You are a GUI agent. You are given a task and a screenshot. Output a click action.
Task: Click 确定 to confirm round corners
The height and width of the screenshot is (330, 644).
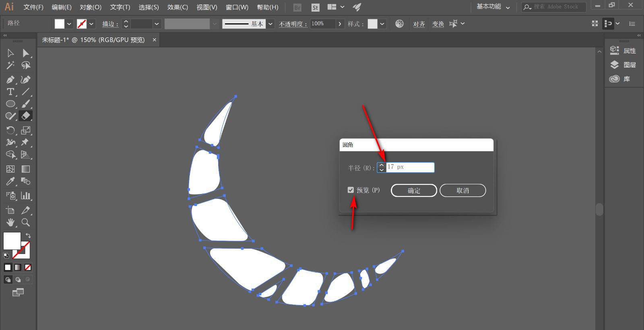click(414, 190)
